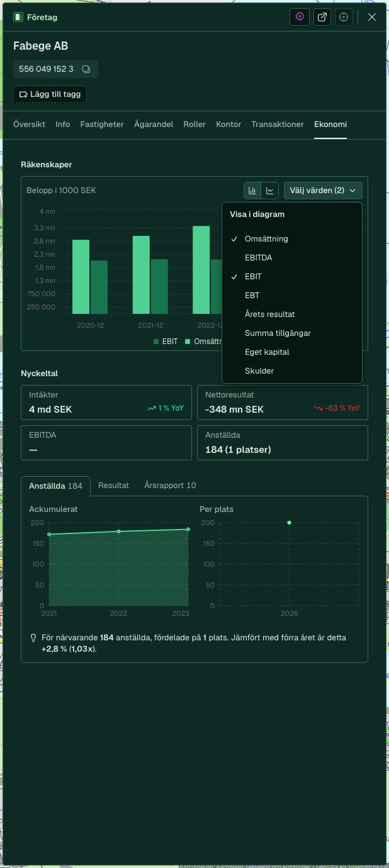Image resolution: width=389 pixels, height=868 pixels.
Task: Click the Fabege AB company name
Action: (41, 46)
